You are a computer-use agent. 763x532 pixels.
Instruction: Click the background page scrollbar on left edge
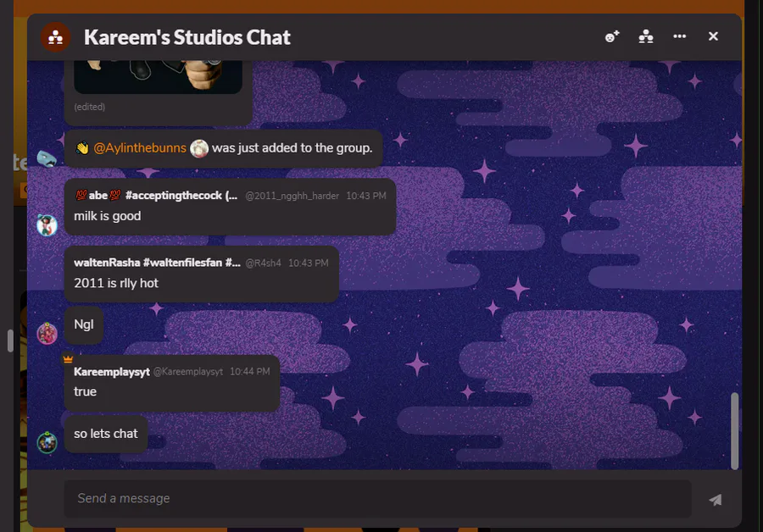10,341
